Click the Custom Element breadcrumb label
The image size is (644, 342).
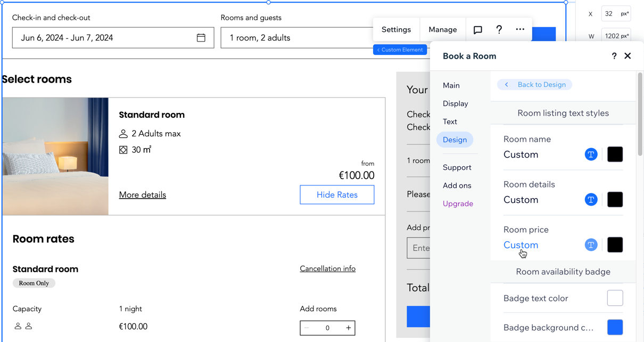click(400, 50)
